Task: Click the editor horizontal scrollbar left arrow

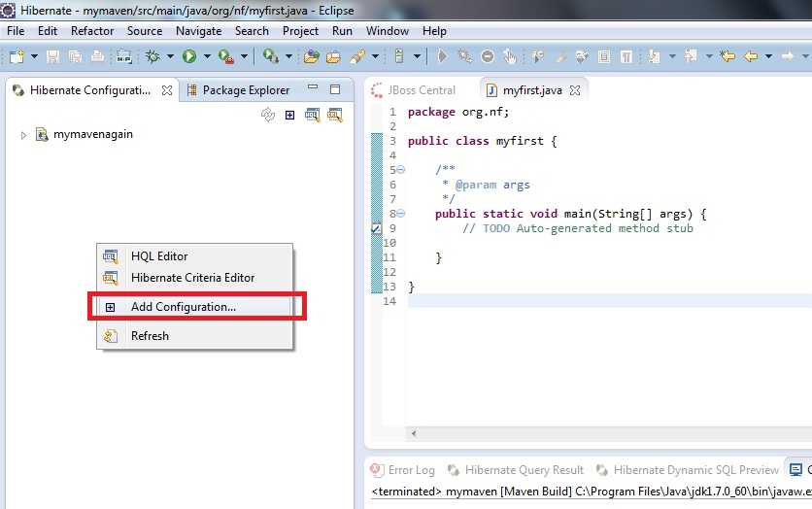Action: click(x=414, y=433)
